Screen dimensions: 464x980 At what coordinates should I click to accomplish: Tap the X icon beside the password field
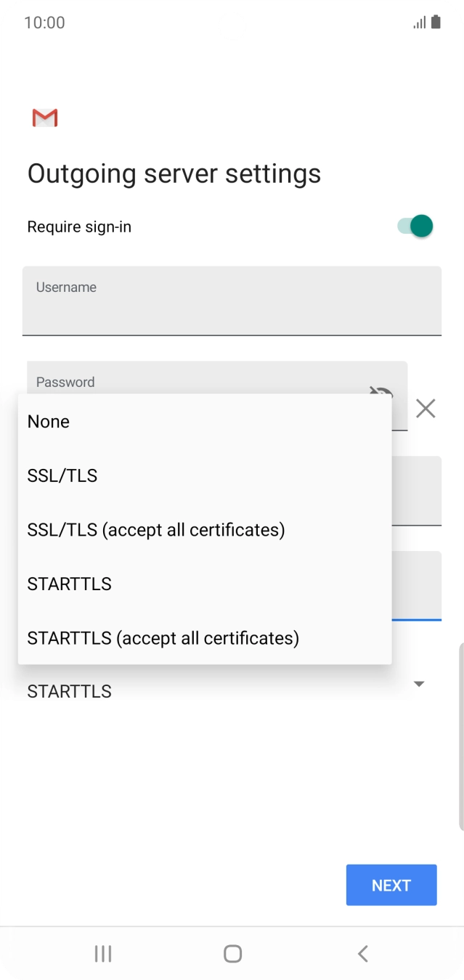(x=426, y=409)
